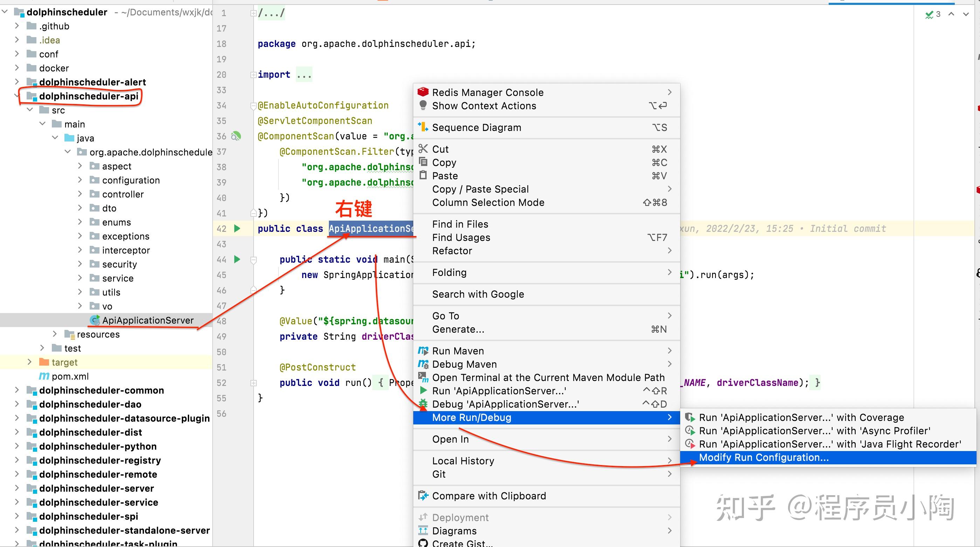This screenshot has height=547, width=980.
Task: Open the Git submenu
Action: pyautogui.click(x=546, y=474)
